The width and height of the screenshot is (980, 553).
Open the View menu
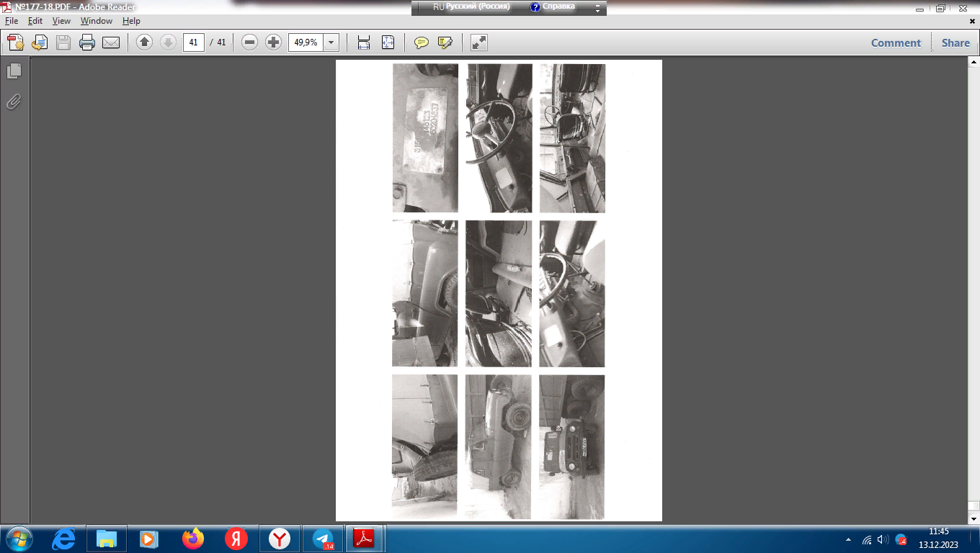[61, 21]
